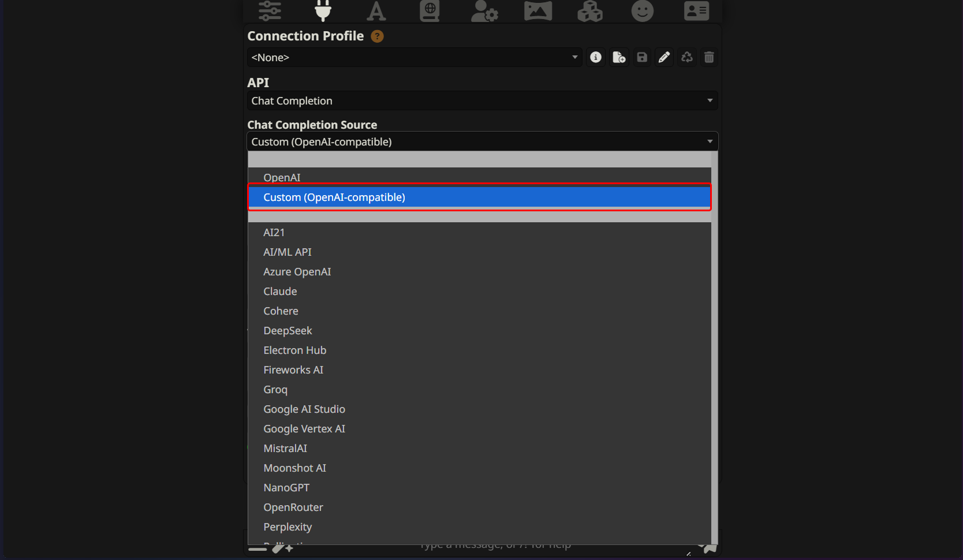963x560 pixels.
Task: Expand the Connection Profile dropdown
Action: click(414, 57)
